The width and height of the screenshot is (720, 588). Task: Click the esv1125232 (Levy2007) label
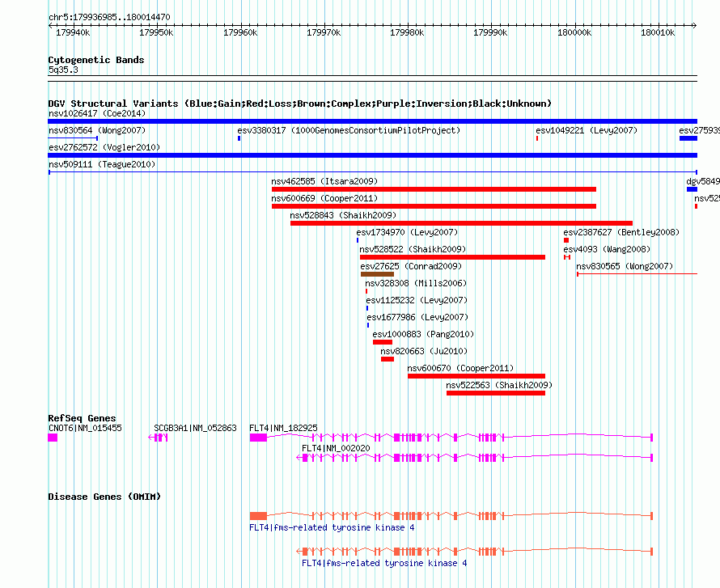(417, 300)
